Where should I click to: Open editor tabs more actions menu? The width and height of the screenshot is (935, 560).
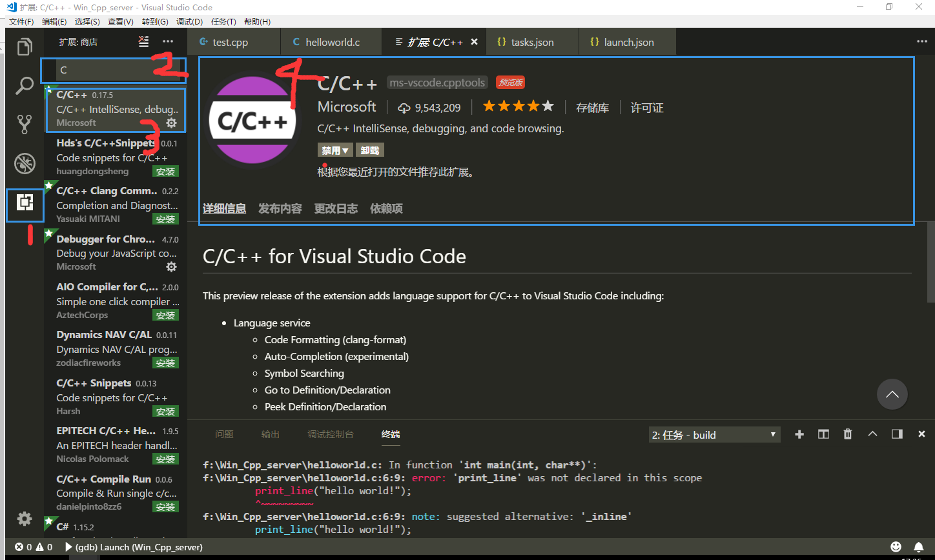click(x=922, y=42)
